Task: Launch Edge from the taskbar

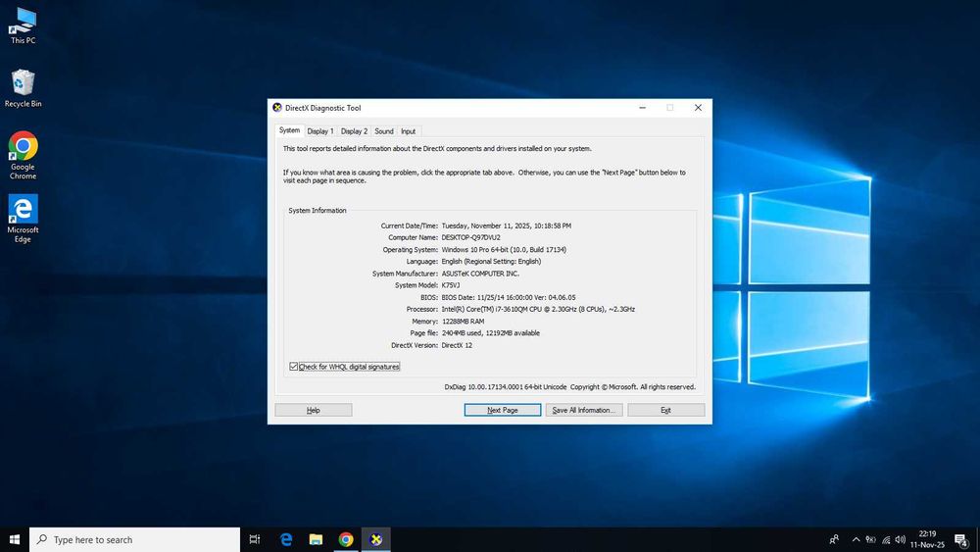Action: pos(285,539)
